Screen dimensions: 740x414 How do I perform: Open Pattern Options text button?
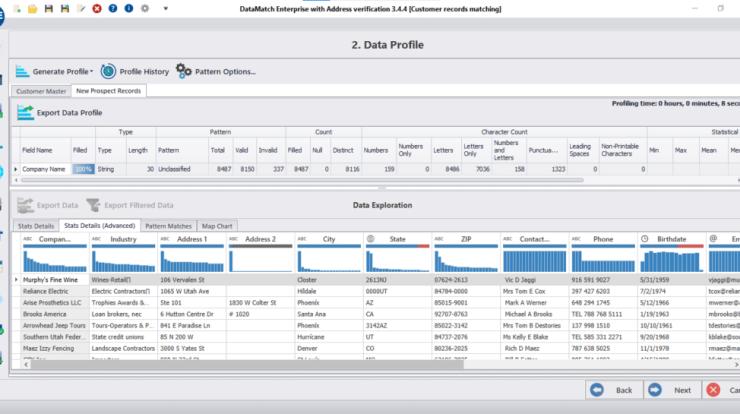[x=225, y=72]
